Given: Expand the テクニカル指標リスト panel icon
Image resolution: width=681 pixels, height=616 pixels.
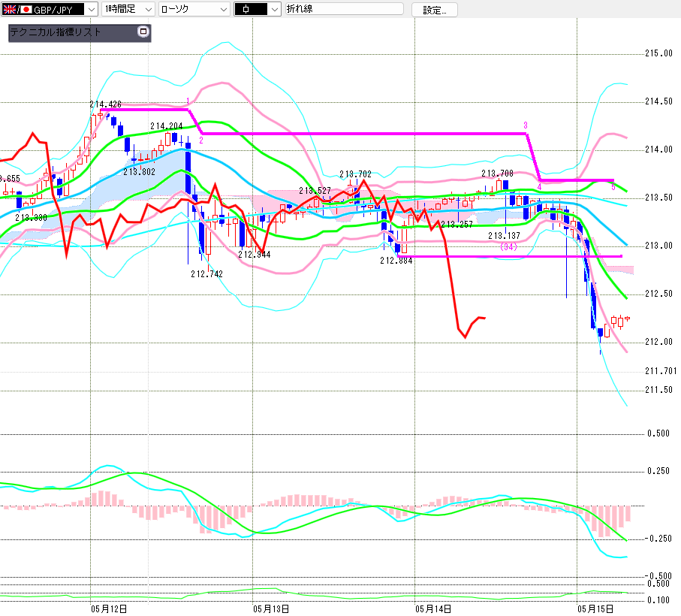Looking at the screenshot, I should click(x=143, y=32).
